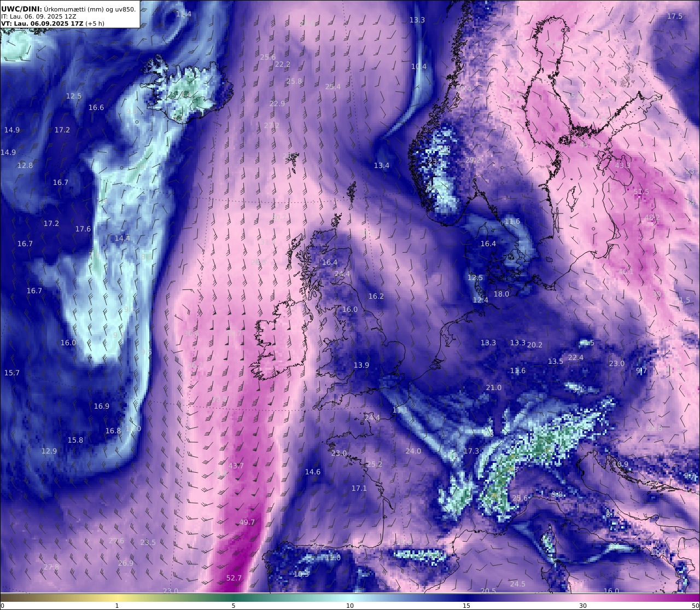Click the 43.7 value in the magenta band

click(236, 466)
